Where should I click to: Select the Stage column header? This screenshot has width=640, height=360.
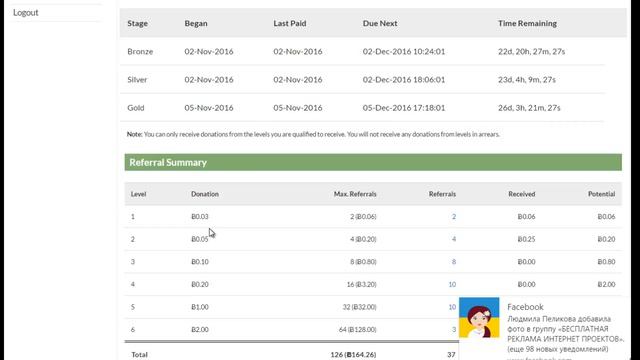[138, 23]
